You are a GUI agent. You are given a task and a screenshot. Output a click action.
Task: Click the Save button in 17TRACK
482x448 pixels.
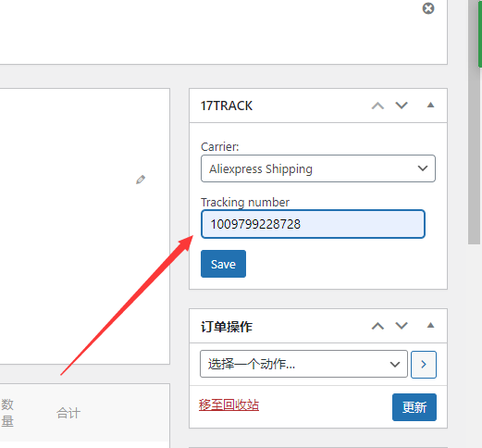coord(223,264)
